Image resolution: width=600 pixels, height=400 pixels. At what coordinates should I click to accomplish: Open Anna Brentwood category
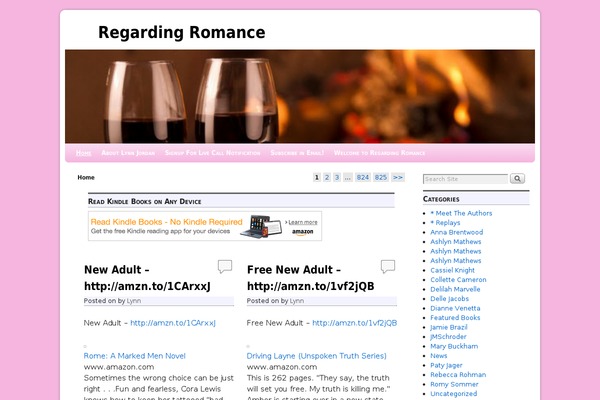[x=457, y=232]
